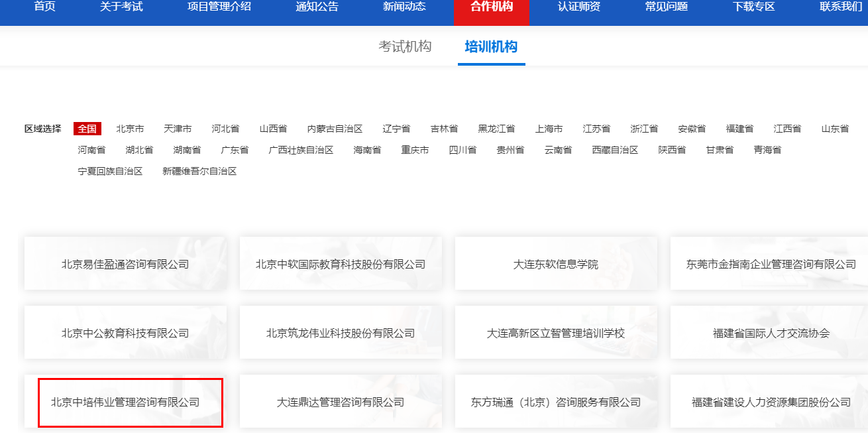Filter by 广东省 region
This screenshot has width=868, height=433.
(x=235, y=150)
